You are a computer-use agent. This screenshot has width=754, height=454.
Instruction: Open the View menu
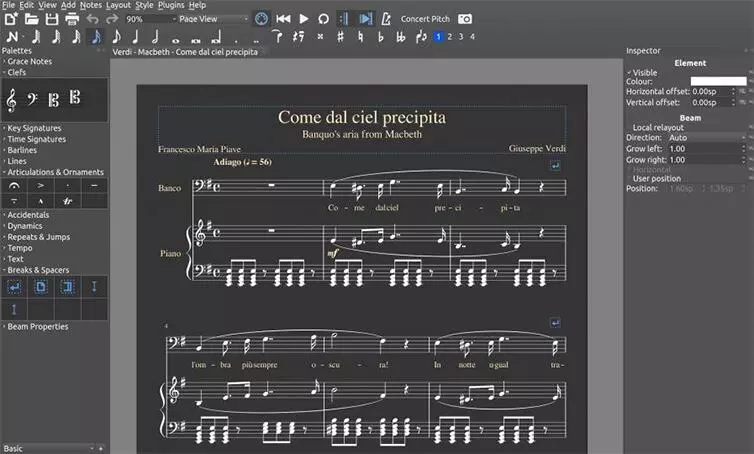click(47, 5)
